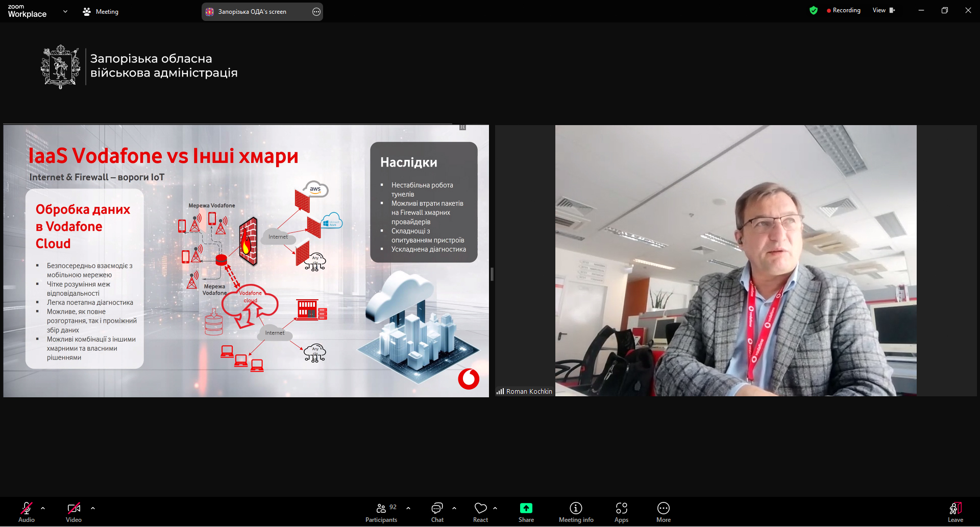Image resolution: width=980 pixels, height=527 pixels.
Task: Click the divider handle between slide and video
Action: 492,274
